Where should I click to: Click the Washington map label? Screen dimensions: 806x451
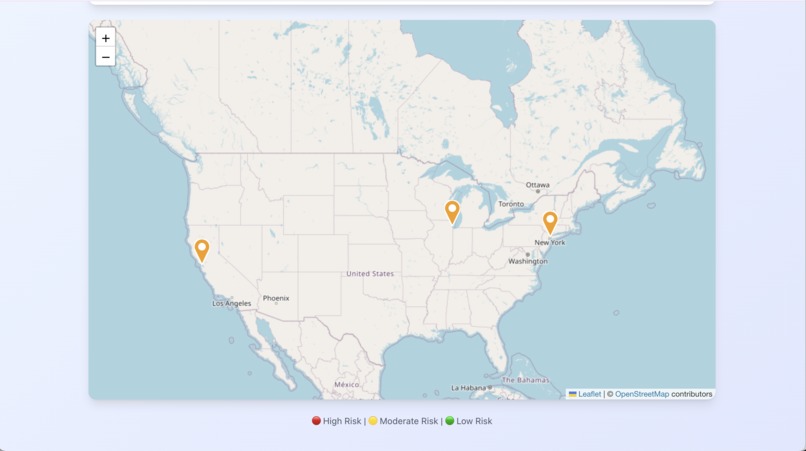click(x=528, y=261)
